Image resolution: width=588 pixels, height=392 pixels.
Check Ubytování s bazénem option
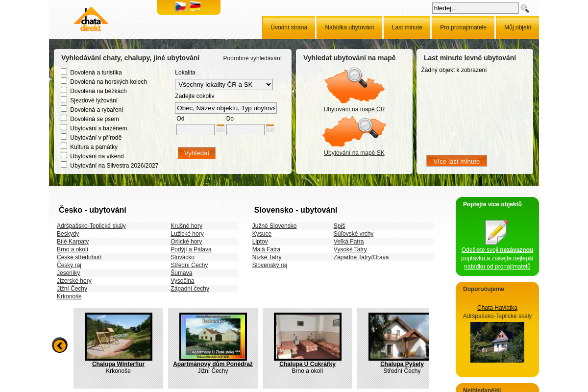64,127
